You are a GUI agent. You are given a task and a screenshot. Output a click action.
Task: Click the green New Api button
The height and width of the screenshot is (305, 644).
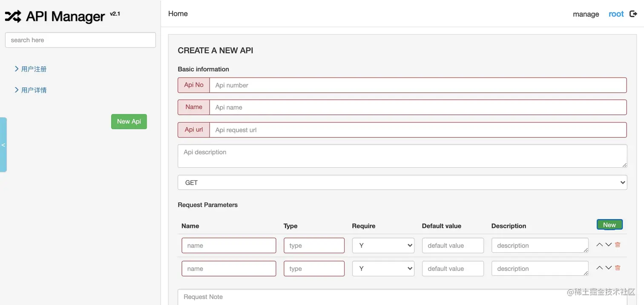[x=129, y=122]
